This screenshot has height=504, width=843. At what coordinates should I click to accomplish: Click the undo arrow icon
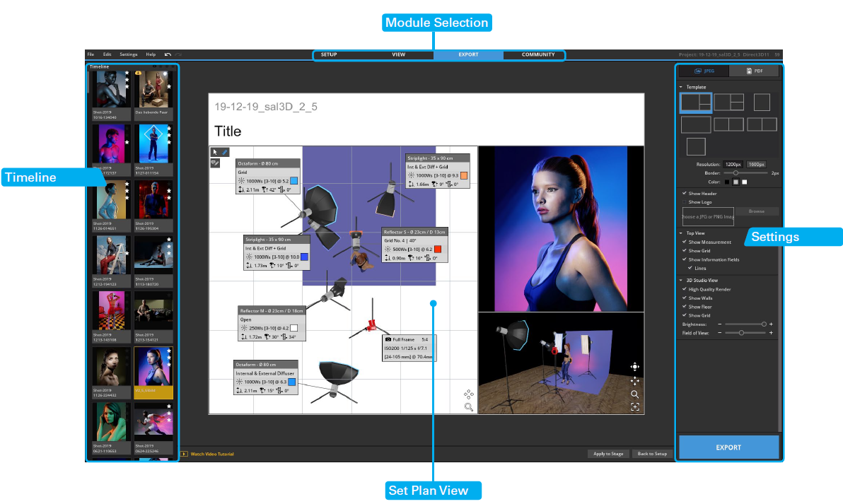[x=168, y=54]
